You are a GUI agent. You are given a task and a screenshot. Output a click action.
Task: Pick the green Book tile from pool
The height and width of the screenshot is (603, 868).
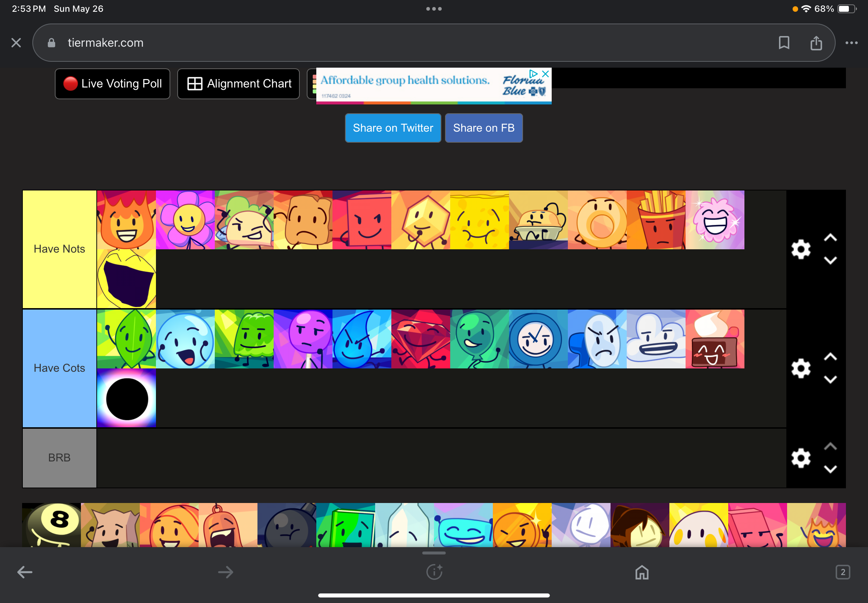[346, 525]
